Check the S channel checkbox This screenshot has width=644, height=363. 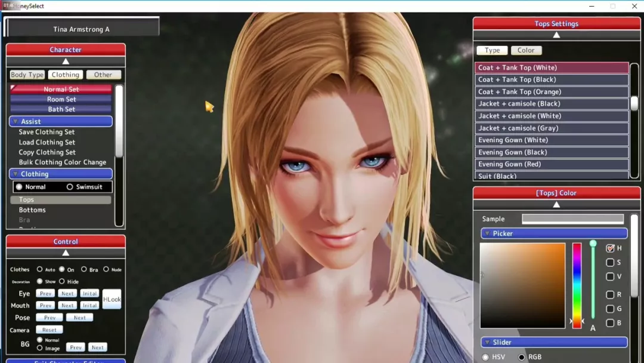pyautogui.click(x=610, y=262)
